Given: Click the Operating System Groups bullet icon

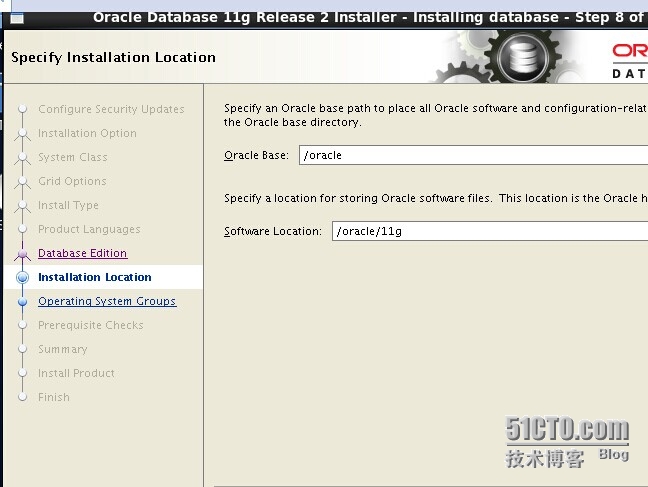Looking at the screenshot, I should 23,301.
